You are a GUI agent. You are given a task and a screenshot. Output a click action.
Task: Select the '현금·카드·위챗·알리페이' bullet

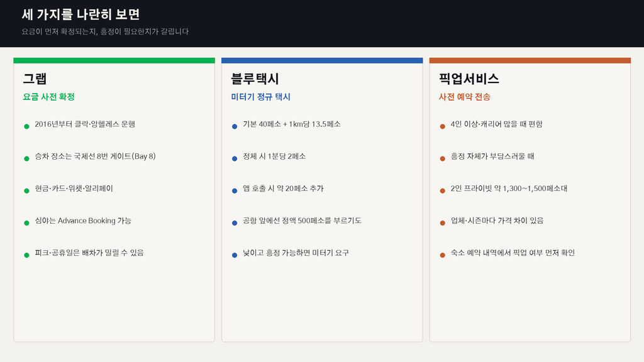point(74,189)
